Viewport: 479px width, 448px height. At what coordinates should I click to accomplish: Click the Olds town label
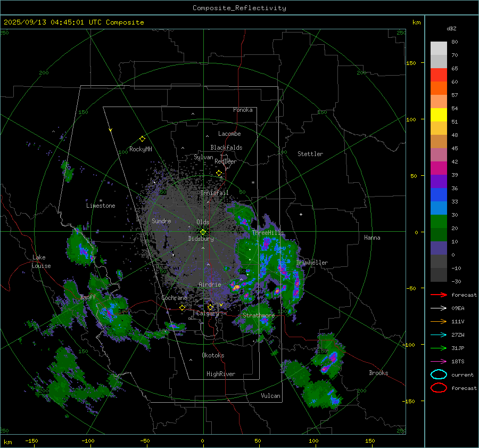pyautogui.click(x=203, y=222)
